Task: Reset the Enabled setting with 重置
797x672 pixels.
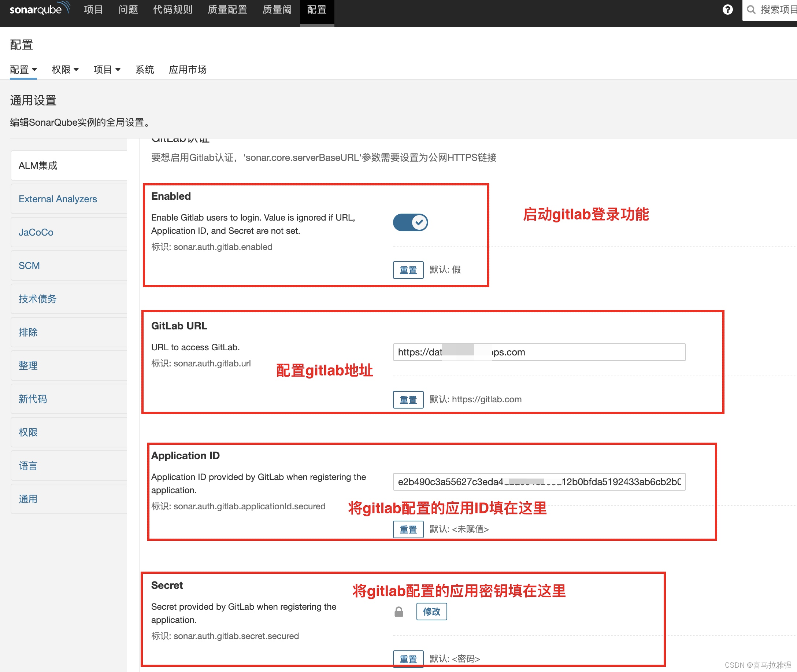Action: [x=408, y=270]
